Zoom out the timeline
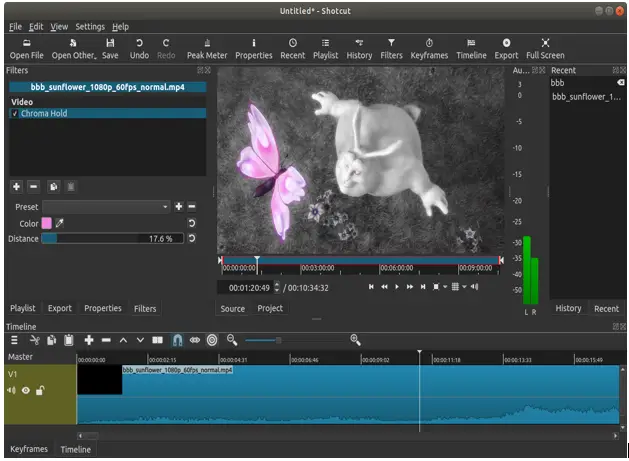This screenshot has width=629, height=461. coord(232,340)
